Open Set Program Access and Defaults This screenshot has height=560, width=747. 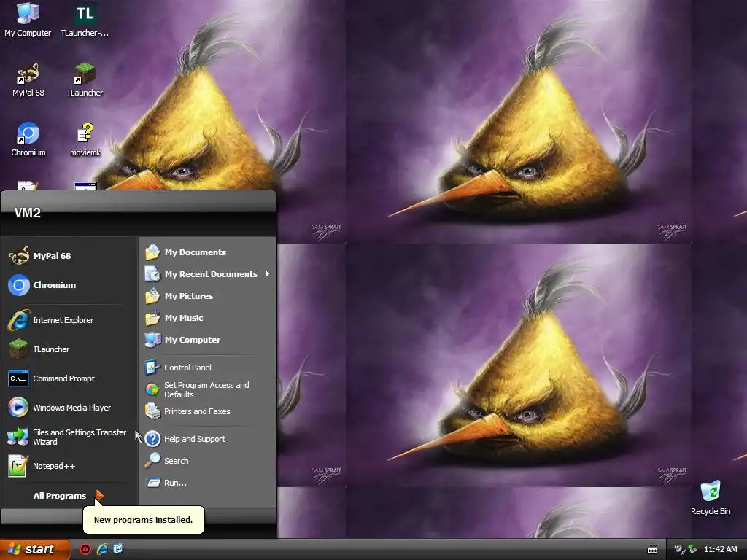[x=208, y=389]
